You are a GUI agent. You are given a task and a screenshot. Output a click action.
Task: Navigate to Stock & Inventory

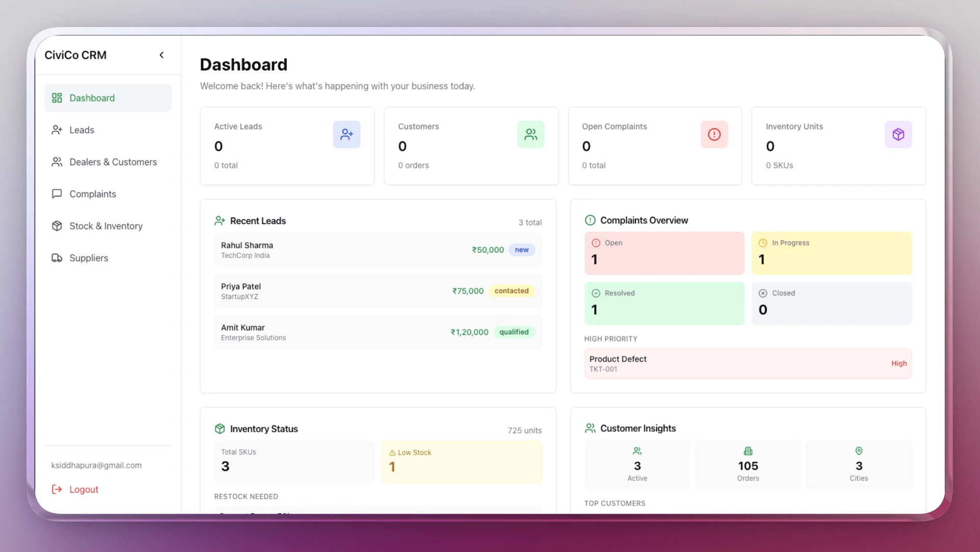click(106, 226)
